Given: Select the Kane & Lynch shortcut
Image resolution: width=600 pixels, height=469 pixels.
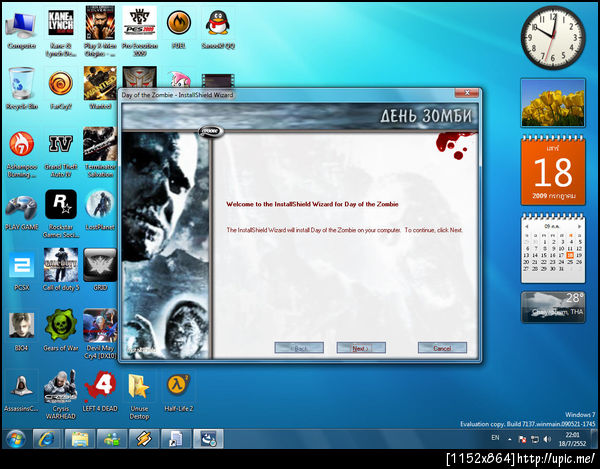Looking at the screenshot, I should click(x=60, y=33).
